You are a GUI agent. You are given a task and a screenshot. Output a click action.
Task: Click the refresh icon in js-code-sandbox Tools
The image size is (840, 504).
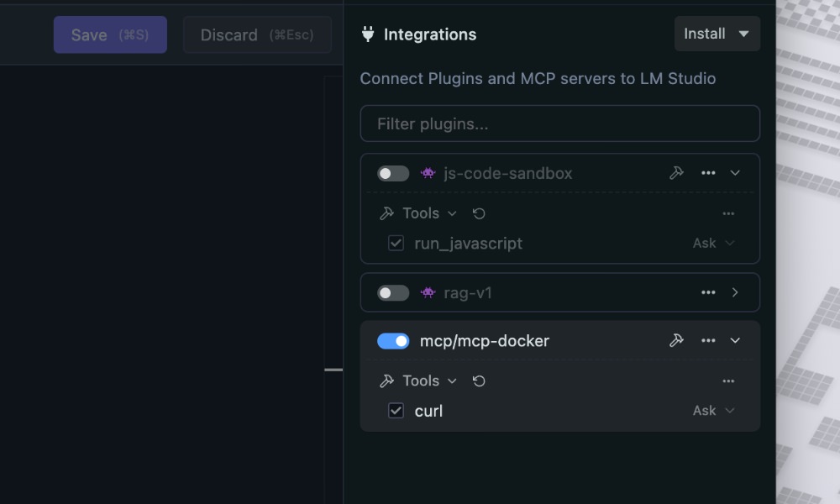(x=478, y=213)
